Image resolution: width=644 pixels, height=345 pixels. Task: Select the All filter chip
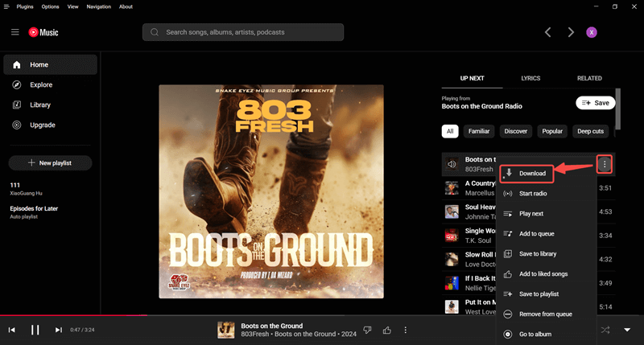pos(450,131)
